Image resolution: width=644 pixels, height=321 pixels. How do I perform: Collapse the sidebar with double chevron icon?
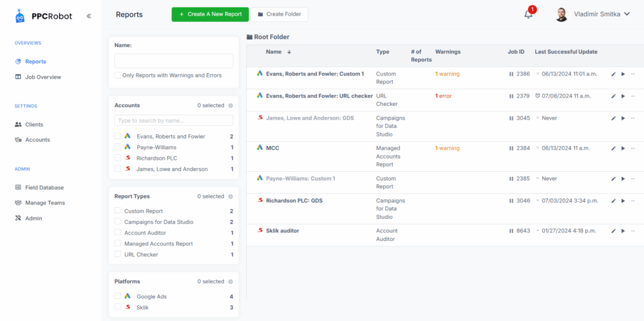89,16
